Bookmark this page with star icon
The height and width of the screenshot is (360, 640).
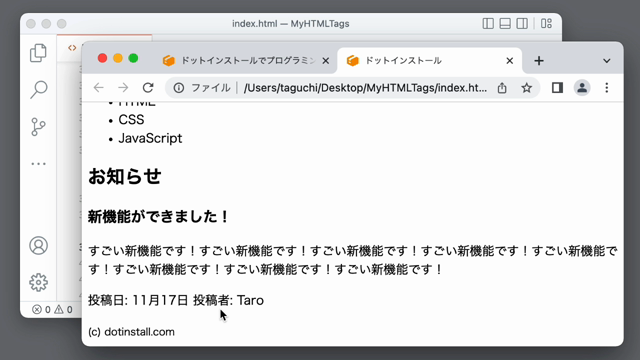point(527,88)
